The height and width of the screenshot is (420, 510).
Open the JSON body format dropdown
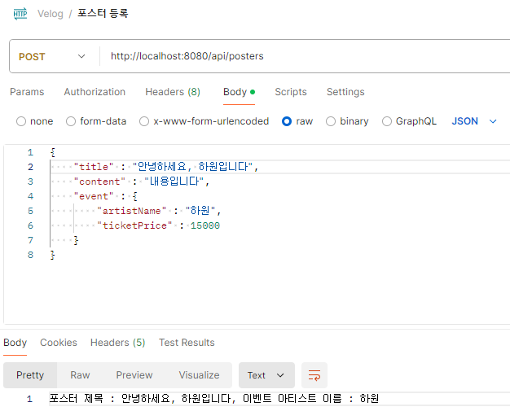point(474,121)
